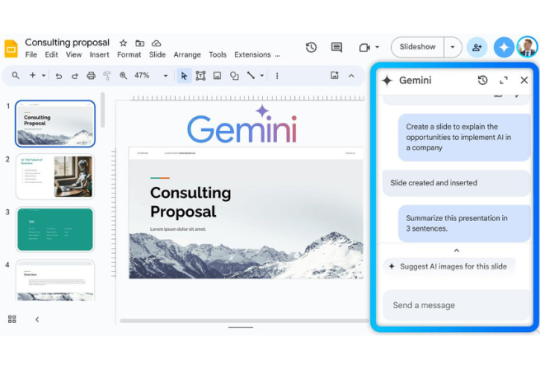Open toolbar more options dots

[x=277, y=76]
